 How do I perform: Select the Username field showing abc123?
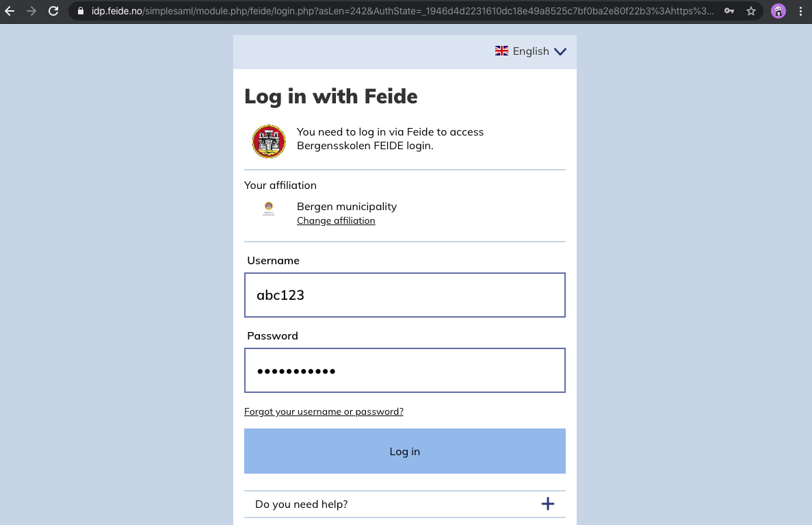tap(404, 295)
